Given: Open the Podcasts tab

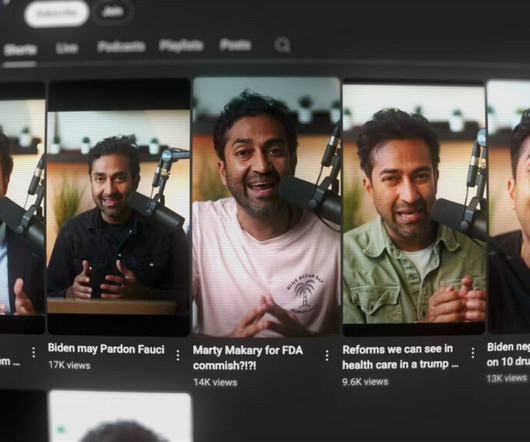Looking at the screenshot, I should 121,46.
